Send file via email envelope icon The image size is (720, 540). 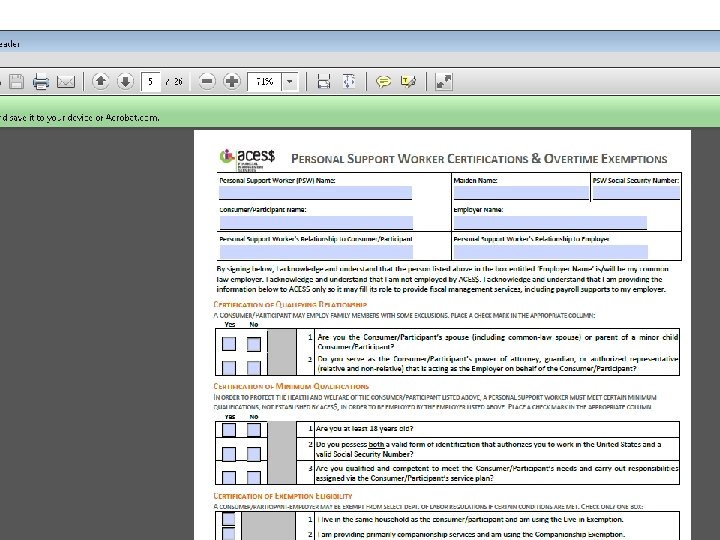point(66,82)
